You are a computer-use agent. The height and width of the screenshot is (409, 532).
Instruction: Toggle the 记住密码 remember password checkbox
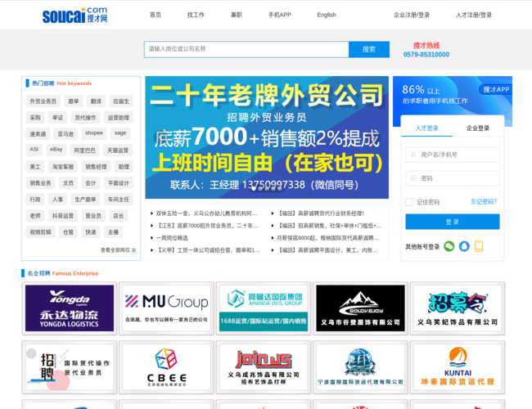tap(409, 202)
